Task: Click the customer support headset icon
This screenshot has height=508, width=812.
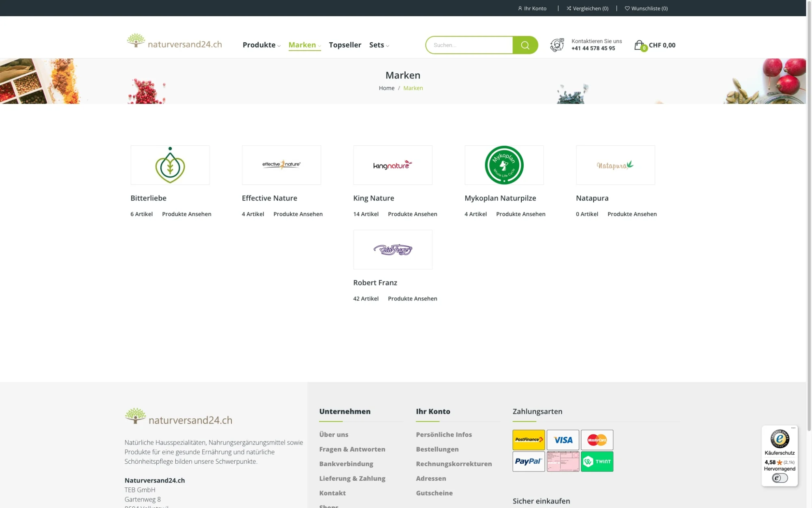Action: pos(557,45)
